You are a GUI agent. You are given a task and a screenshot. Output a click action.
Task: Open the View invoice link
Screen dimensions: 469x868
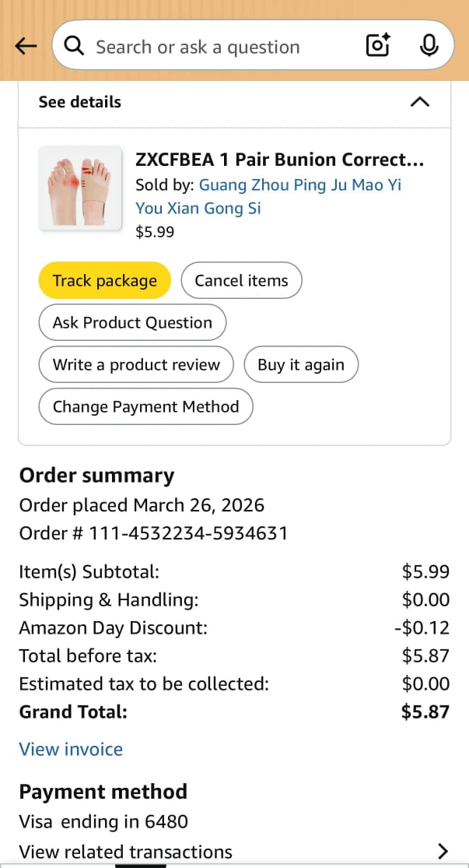(x=71, y=750)
